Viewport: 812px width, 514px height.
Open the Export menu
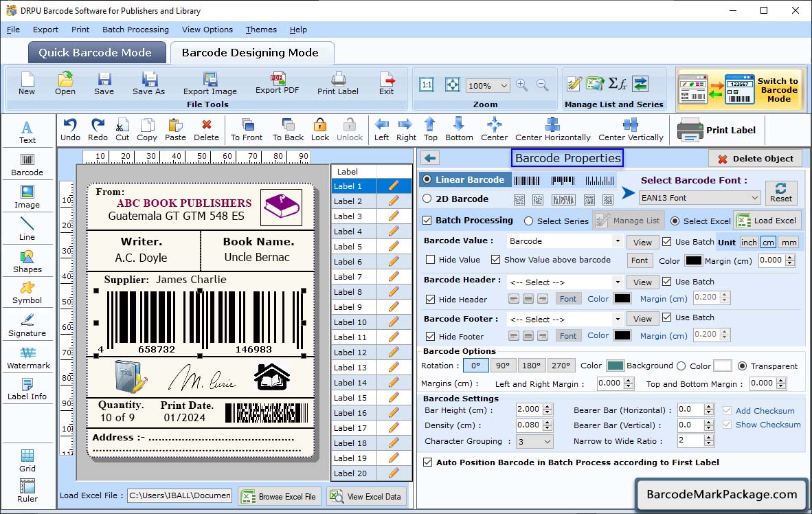(45, 30)
